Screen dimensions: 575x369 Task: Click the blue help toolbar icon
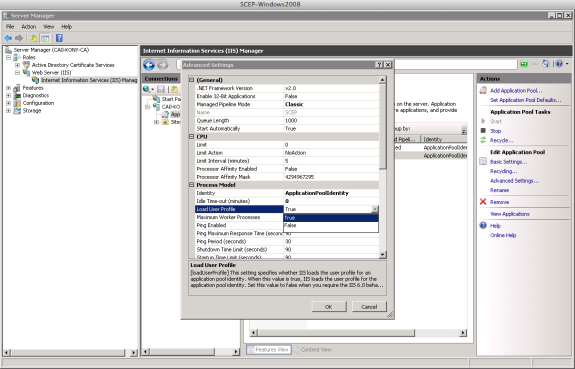point(59,38)
